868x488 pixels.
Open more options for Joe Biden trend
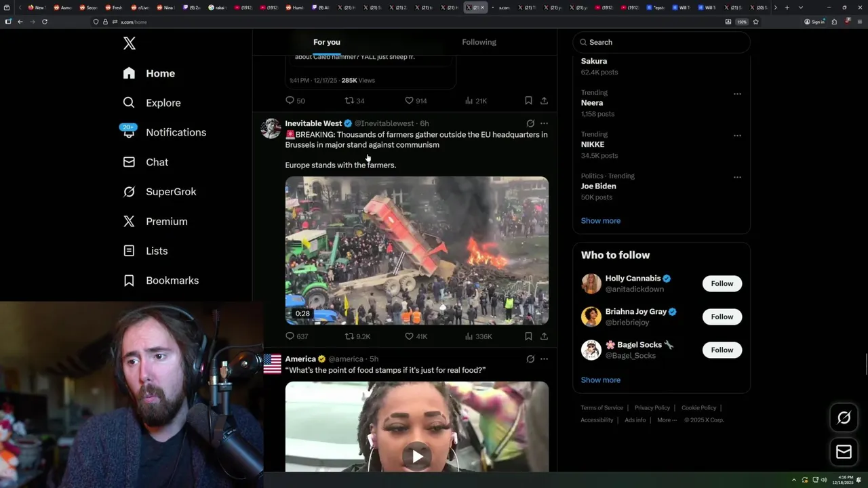coord(737,178)
